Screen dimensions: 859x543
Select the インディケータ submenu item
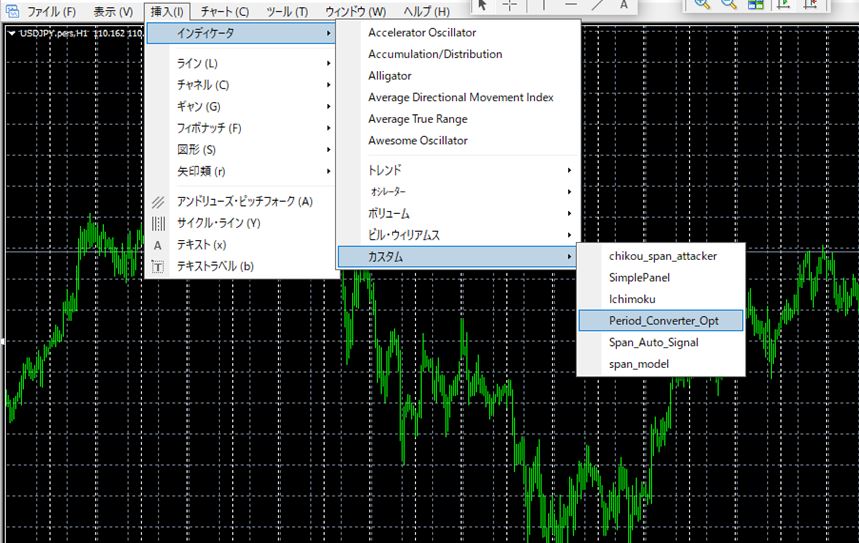click(x=242, y=33)
